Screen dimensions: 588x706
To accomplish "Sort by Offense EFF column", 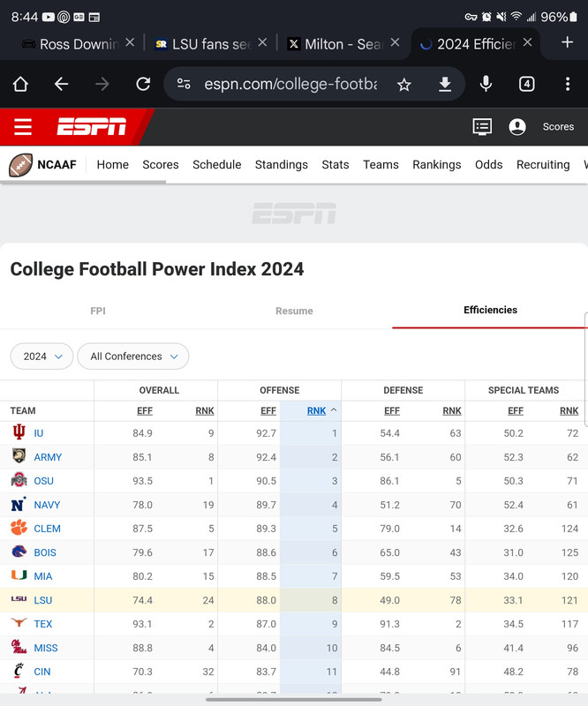I will pos(268,410).
